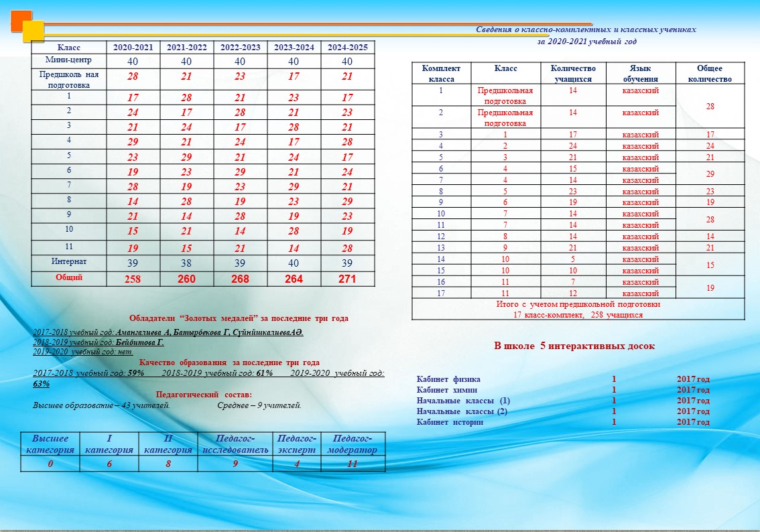This screenshot has width=760, height=532.
Task: Select total "271" in the Общий row
Action: click(x=347, y=279)
